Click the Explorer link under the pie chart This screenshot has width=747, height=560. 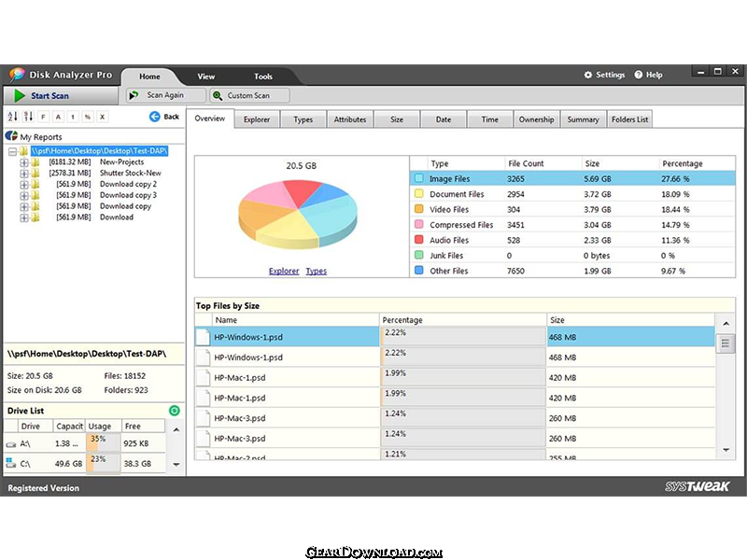(284, 271)
